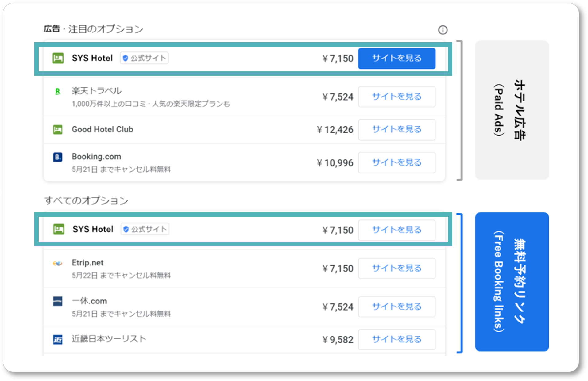Viewport: 588px width, 381px height.
Task: Click the 近畿日本ツーリスト provider name
Action: 109,339
